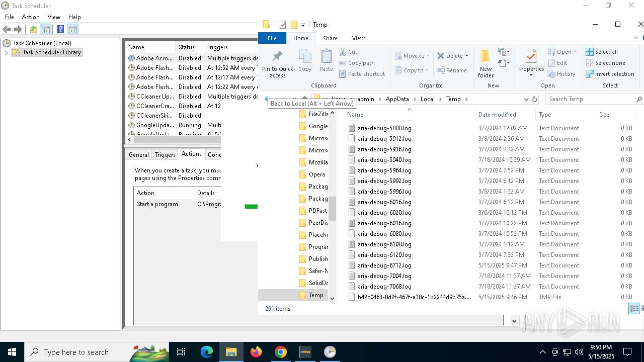Refresh the Temp folder address bar
644x362 pixels.
tap(535, 99)
